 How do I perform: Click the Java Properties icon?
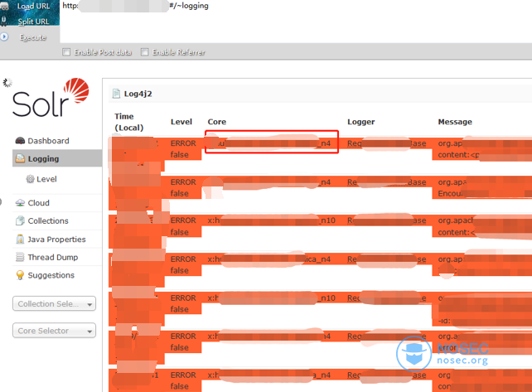[20, 239]
